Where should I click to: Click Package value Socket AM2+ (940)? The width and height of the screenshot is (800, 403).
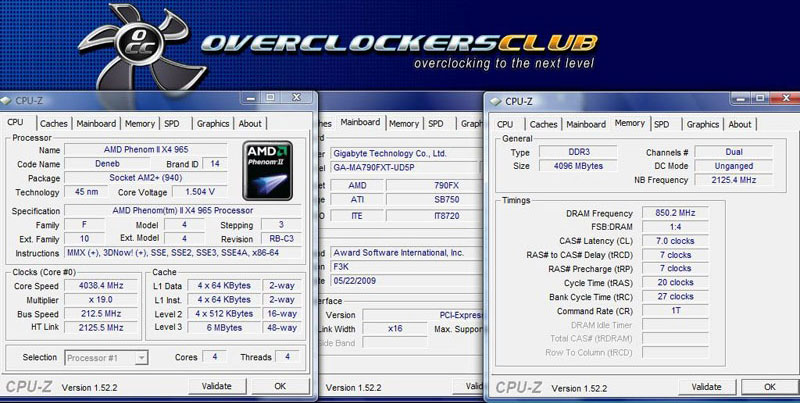146,178
